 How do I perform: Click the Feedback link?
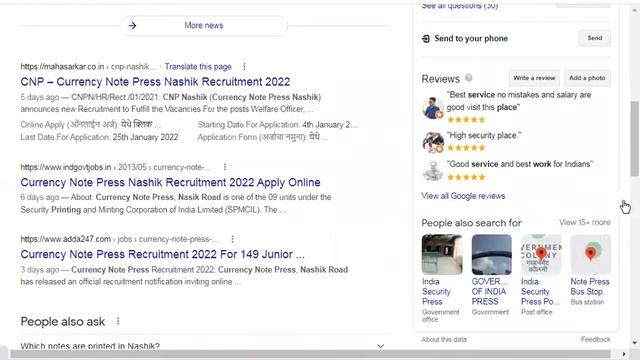coord(596,340)
